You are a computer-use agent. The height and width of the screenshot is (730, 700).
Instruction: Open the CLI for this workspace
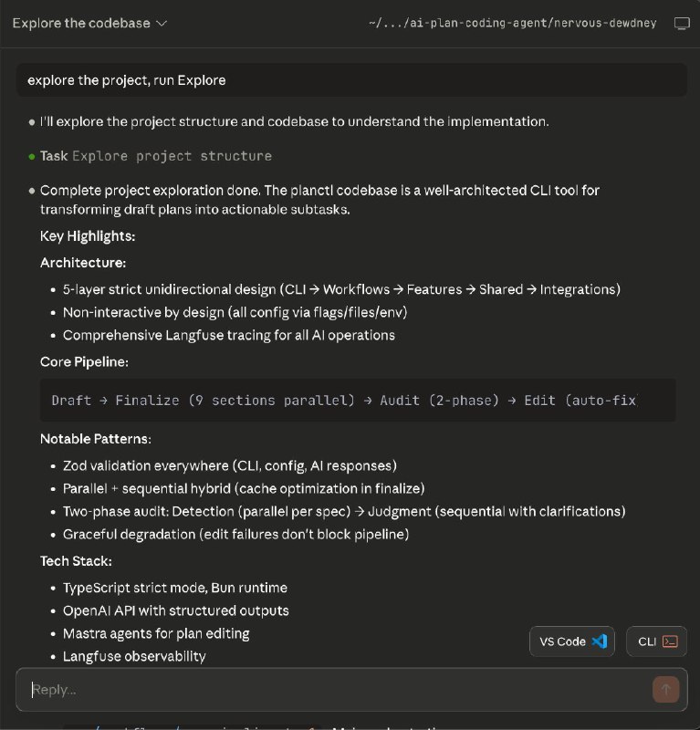656,641
